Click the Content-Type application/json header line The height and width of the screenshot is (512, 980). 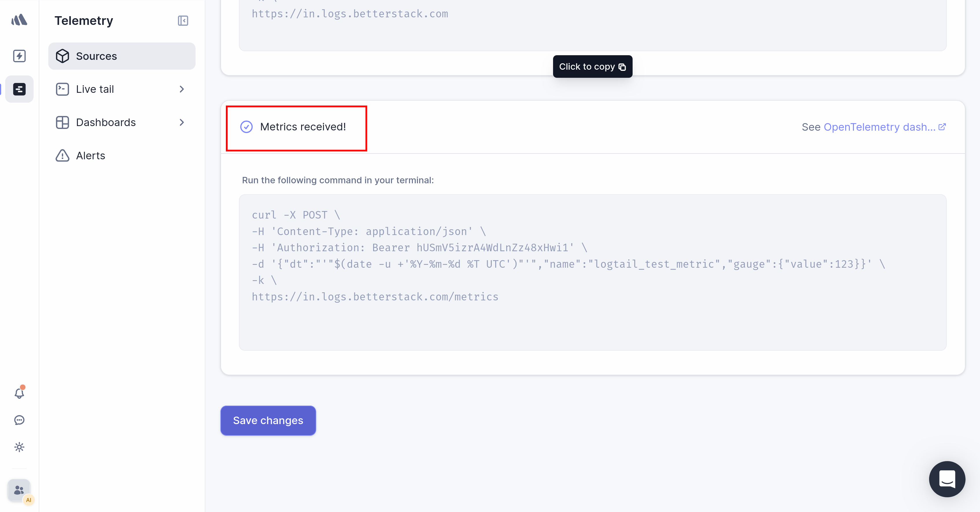coord(369,231)
